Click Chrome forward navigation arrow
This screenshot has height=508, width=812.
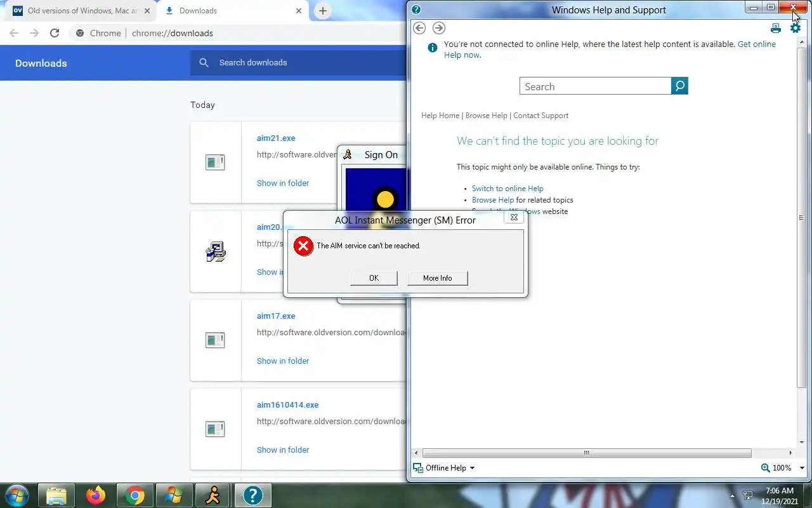click(34, 33)
